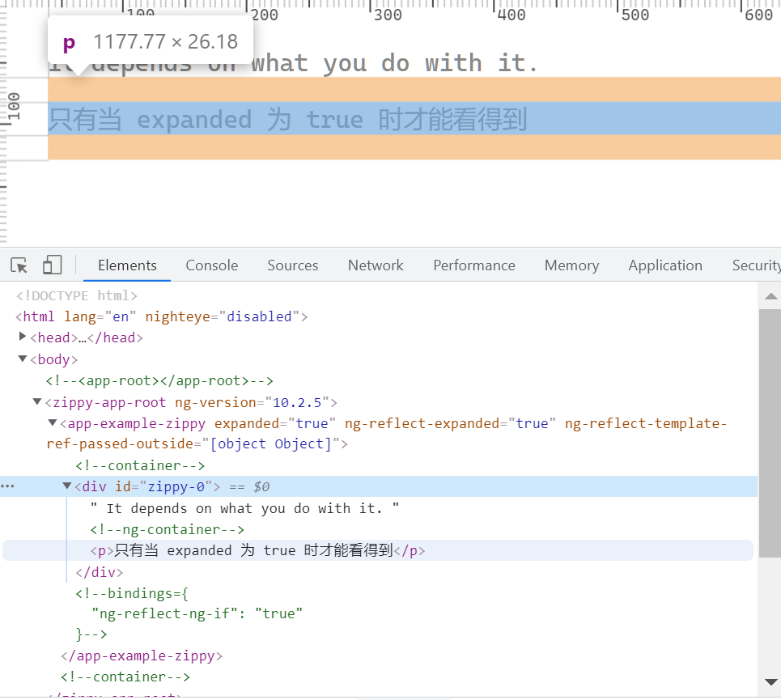Viewport: 781px width, 700px height.
Task: Select the bindings comment node
Action: (x=189, y=613)
